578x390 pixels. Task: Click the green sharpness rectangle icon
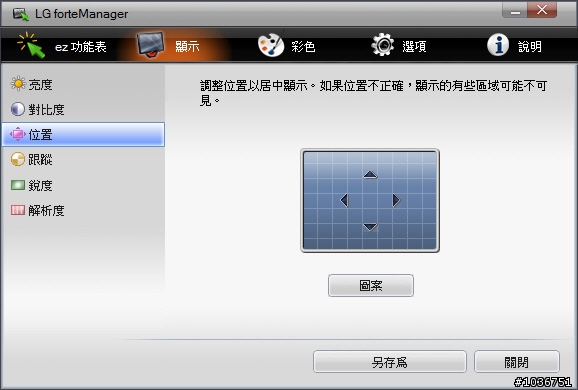point(18,185)
